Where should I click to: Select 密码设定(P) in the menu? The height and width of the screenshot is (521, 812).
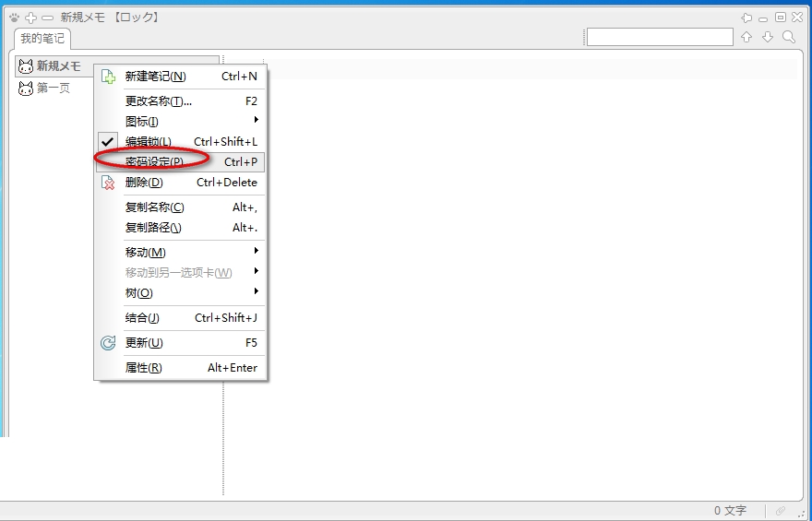coord(180,162)
